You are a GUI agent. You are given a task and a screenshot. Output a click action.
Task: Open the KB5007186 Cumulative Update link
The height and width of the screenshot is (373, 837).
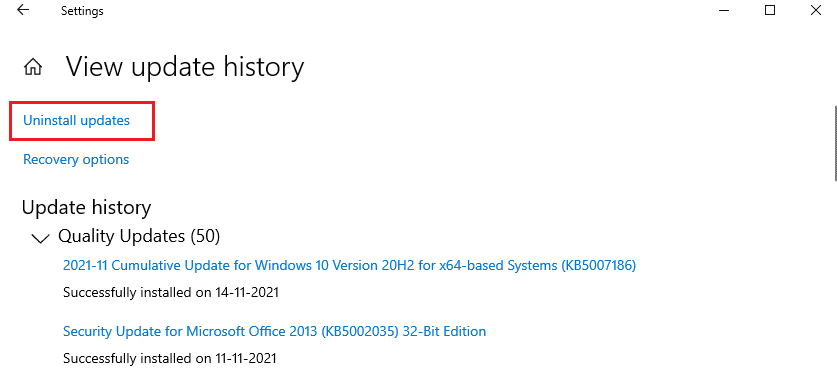(x=349, y=265)
